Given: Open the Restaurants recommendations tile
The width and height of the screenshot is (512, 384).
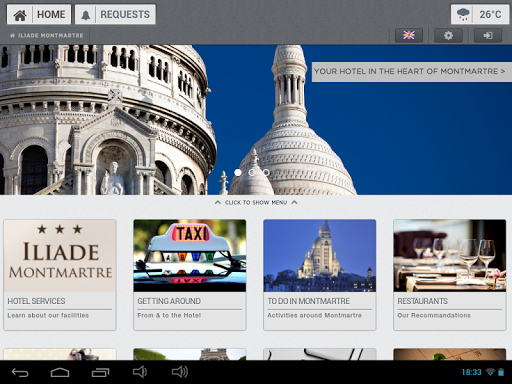Looking at the screenshot, I should tap(450, 275).
